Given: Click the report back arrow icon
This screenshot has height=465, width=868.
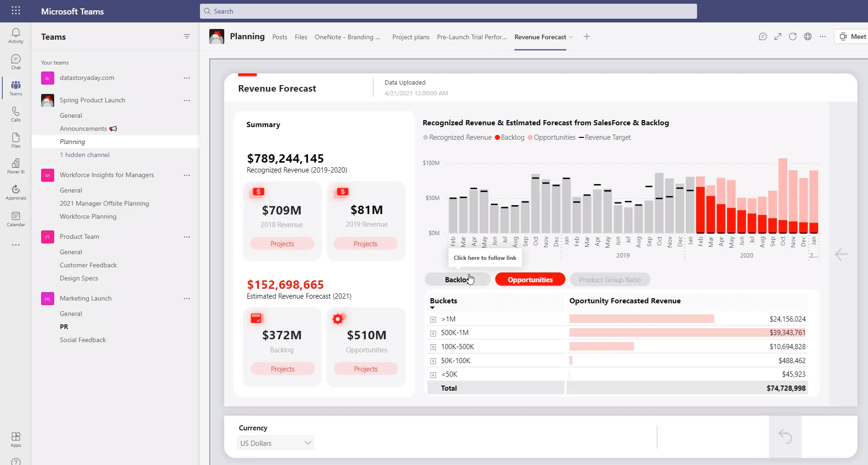Looking at the screenshot, I should coord(841,254).
